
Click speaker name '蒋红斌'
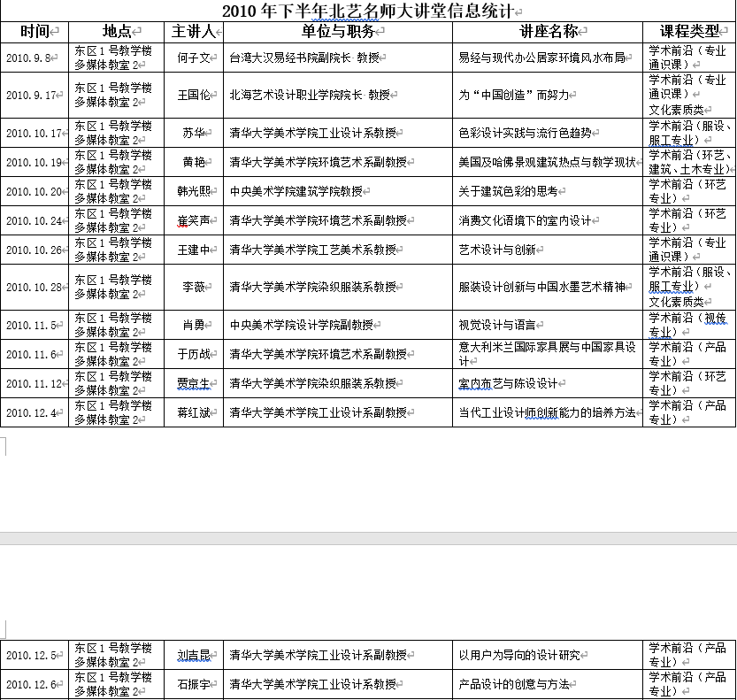tap(193, 412)
